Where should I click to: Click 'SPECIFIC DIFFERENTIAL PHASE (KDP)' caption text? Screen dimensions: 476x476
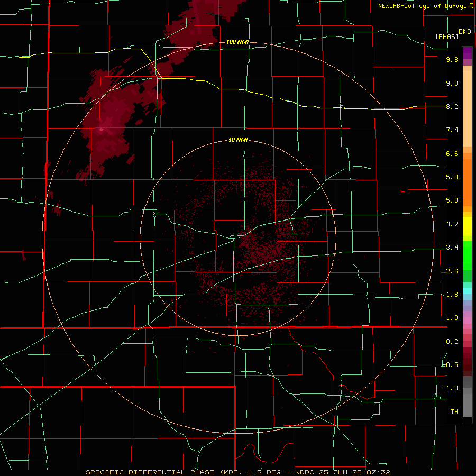[164, 472]
